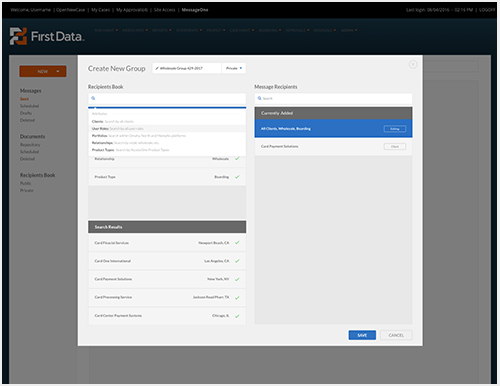Open Site Access link in top bar
This screenshot has height=386, width=500.
(164, 10)
